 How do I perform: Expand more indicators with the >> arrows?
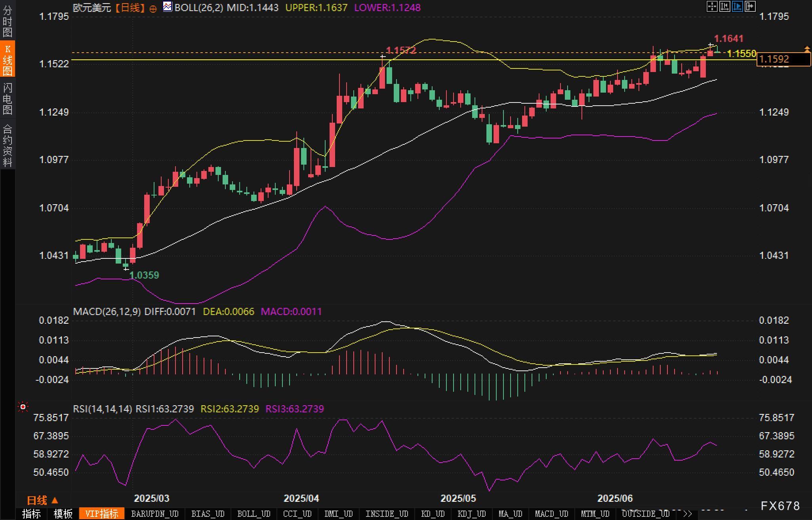(x=688, y=514)
